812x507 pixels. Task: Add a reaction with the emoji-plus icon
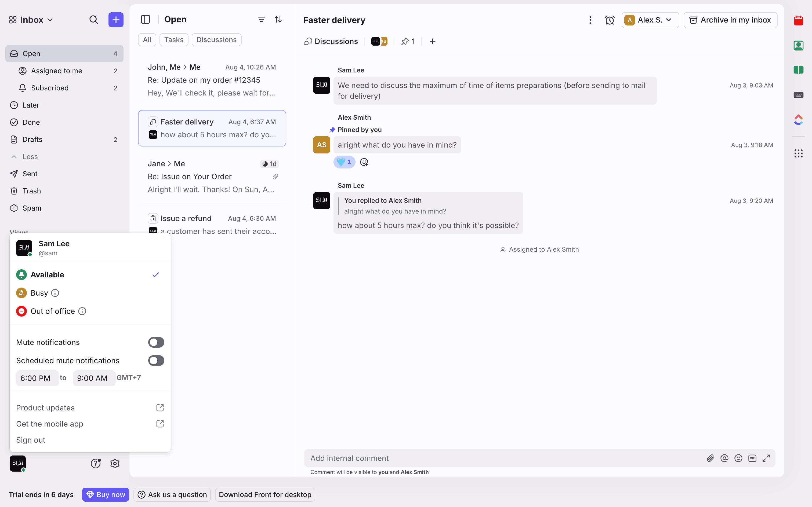(x=364, y=162)
